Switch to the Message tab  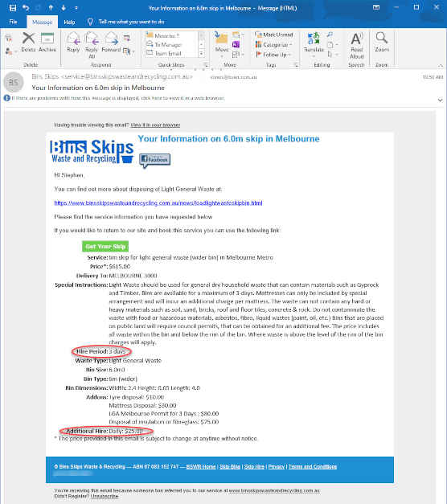click(43, 22)
